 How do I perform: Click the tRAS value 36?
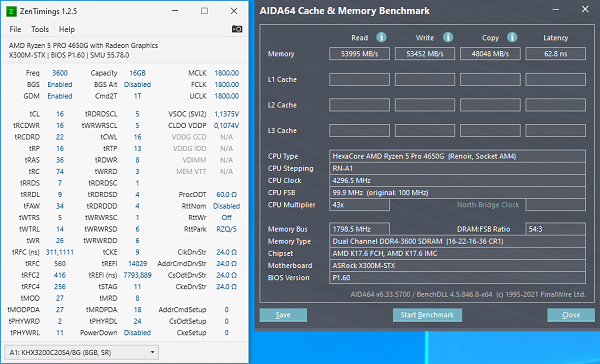click(x=60, y=160)
